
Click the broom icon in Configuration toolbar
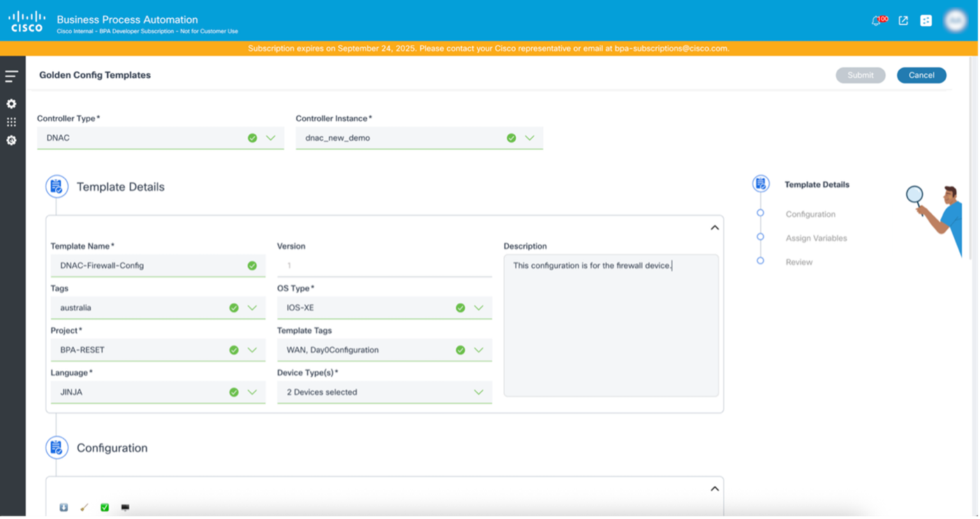[84, 508]
